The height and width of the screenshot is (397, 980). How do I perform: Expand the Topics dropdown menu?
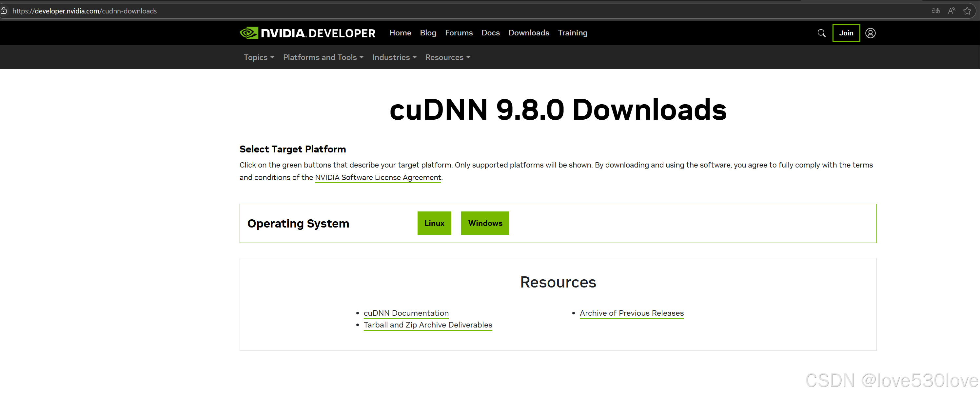pyautogui.click(x=259, y=57)
